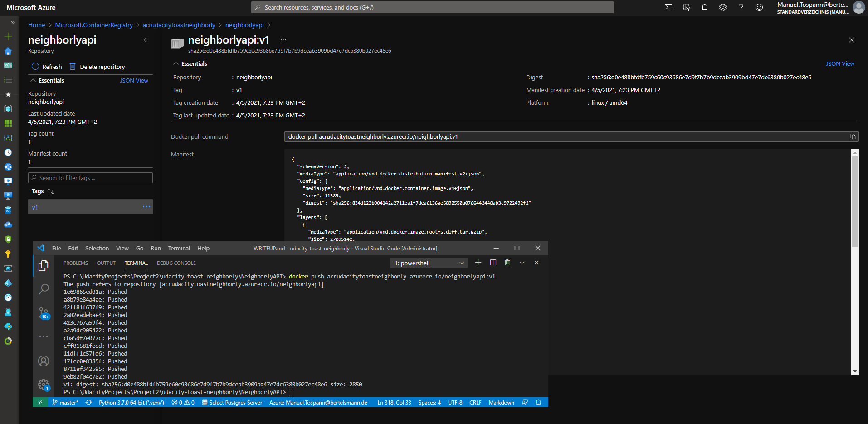Open VS Code Manage gear icon
Screen dimensions: 868x424
click(x=44, y=385)
